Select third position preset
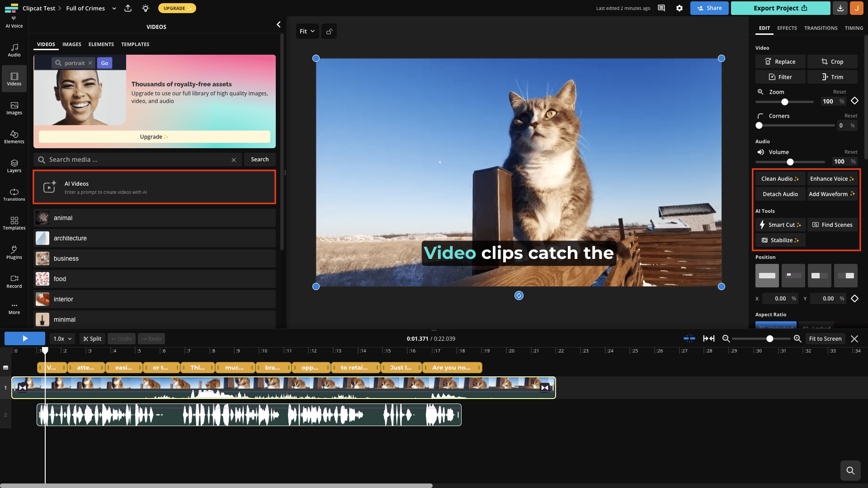 click(x=820, y=276)
